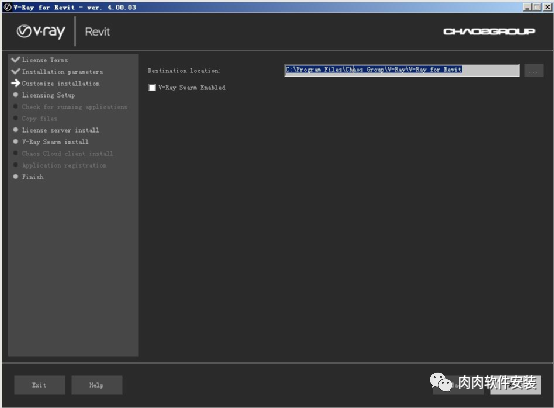
Task: Select the Licensing Setup step
Action: 48,95
